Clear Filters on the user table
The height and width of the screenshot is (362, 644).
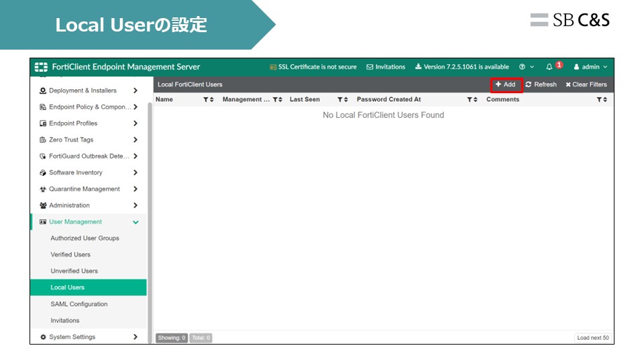click(x=586, y=84)
